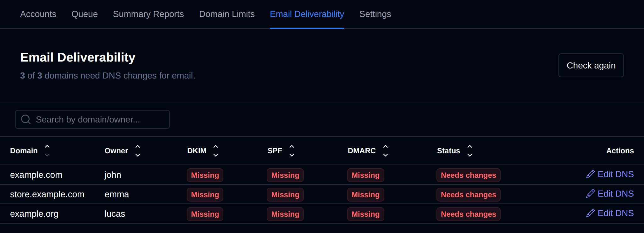The image size is (644, 233).
Task: Sort table by Status column arrows
Action: 470,151
